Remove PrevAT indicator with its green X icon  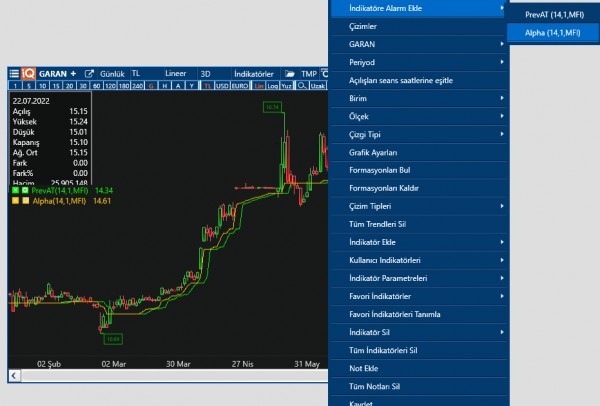click(15, 190)
